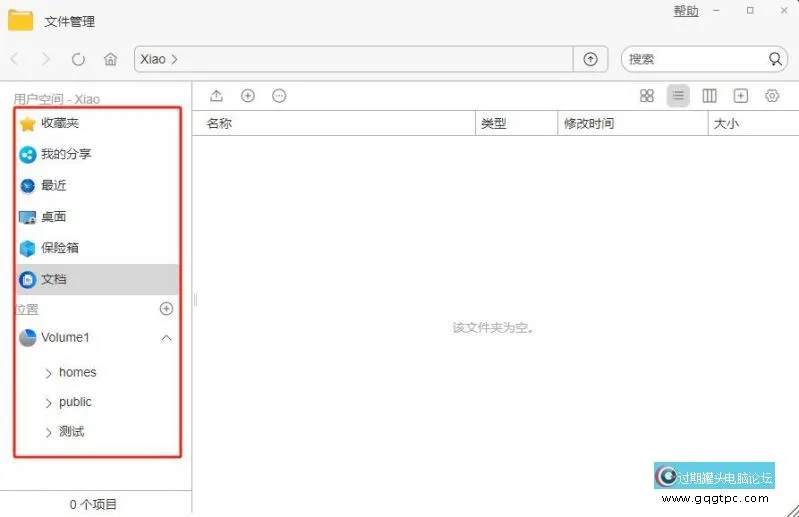Switch to list view

click(678, 95)
